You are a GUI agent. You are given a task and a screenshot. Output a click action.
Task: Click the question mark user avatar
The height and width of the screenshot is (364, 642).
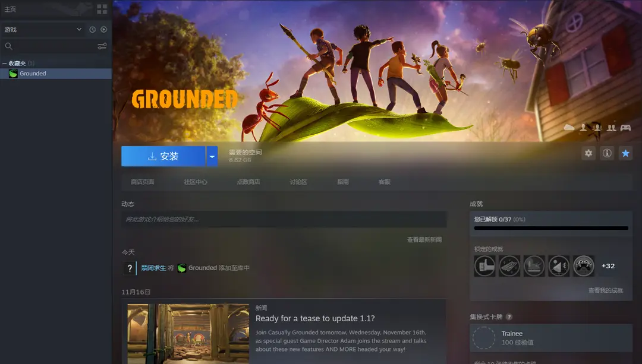click(130, 268)
